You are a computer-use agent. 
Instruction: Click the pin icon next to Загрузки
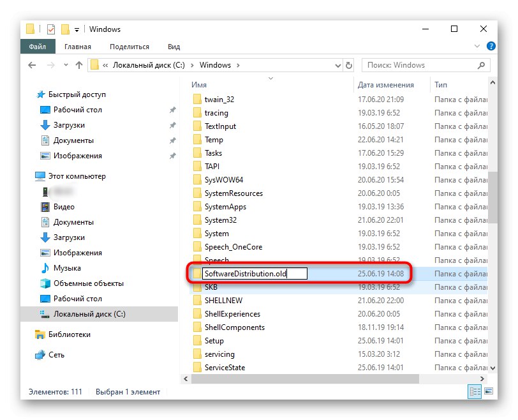click(173, 124)
